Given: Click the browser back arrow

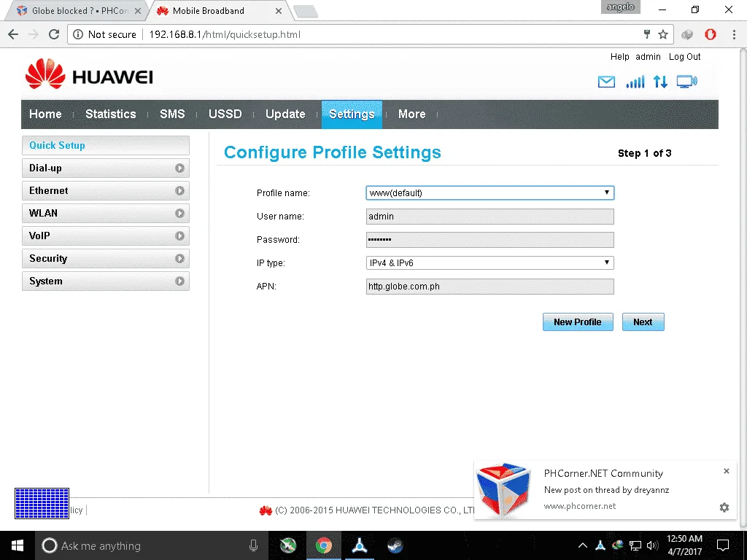Looking at the screenshot, I should 13,34.
